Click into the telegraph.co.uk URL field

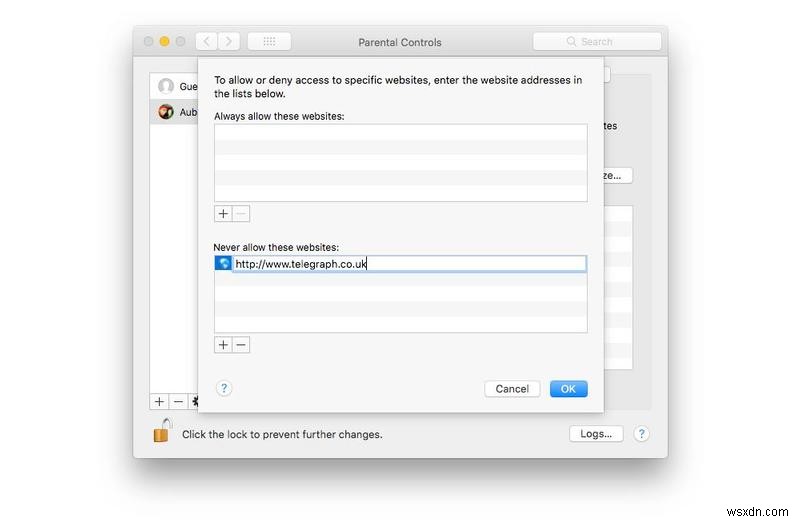point(408,264)
